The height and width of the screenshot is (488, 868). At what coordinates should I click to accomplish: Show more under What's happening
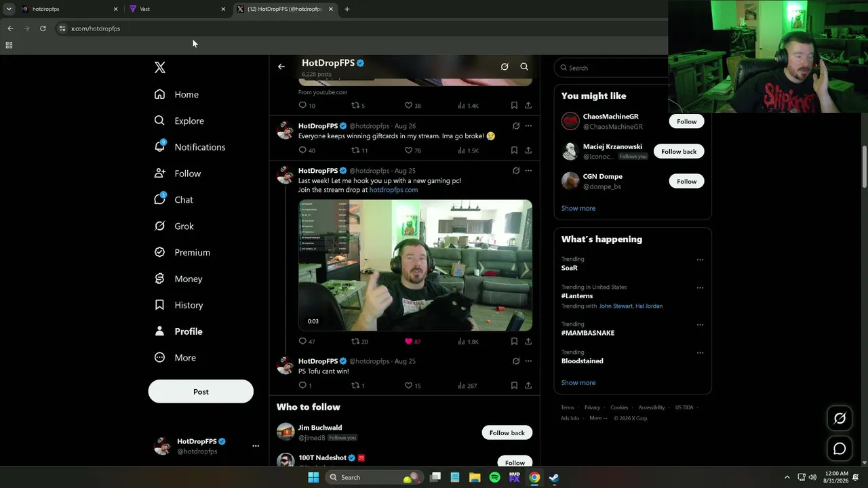[578, 383]
